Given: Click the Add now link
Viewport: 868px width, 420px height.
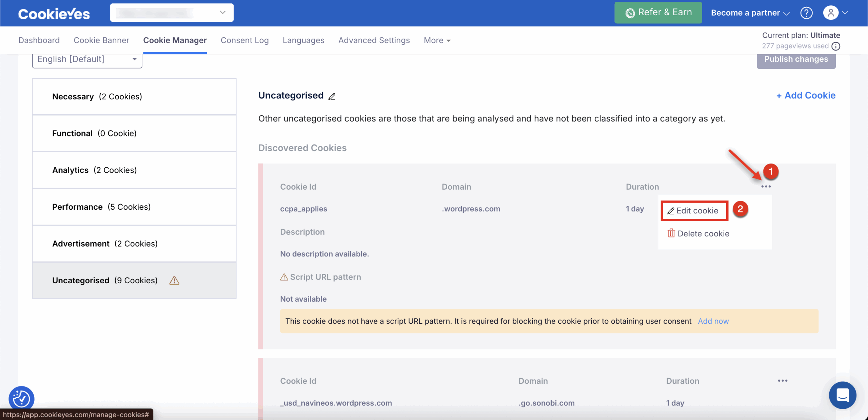Looking at the screenshot, I should click(x=713, y=321).
